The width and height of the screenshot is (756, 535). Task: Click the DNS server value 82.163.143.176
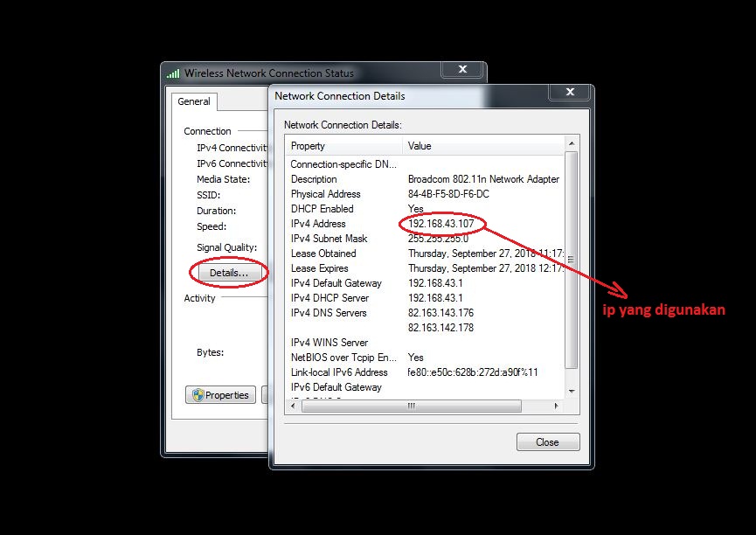click(x=441, y=313)
